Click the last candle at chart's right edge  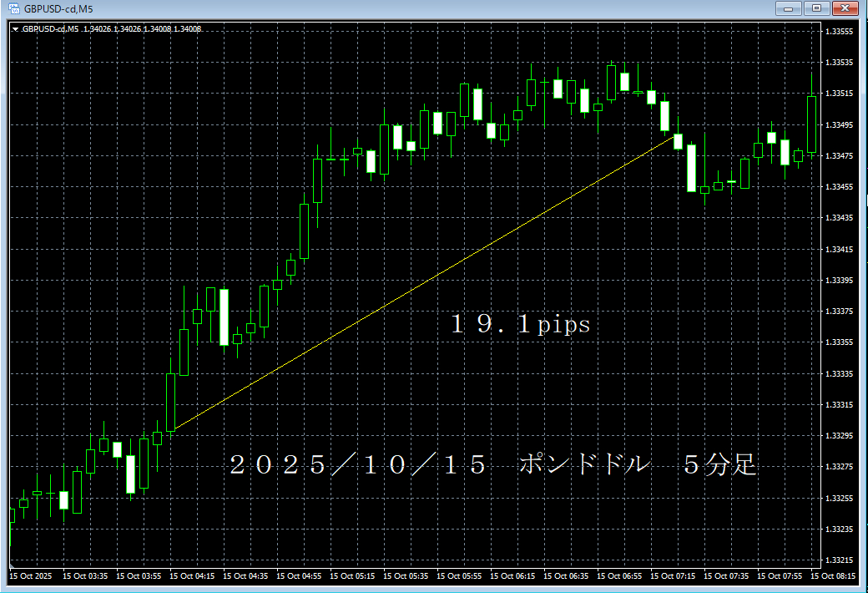tap(811, 124)
